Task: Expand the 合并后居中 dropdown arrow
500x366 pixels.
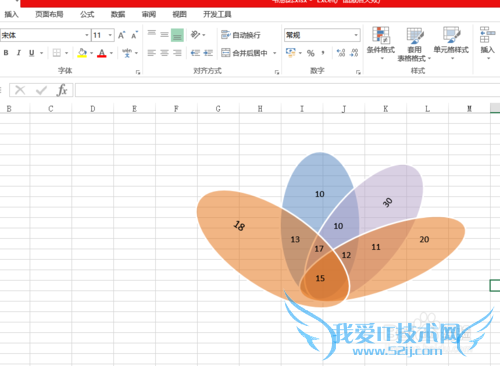Action: click(275, 53)
